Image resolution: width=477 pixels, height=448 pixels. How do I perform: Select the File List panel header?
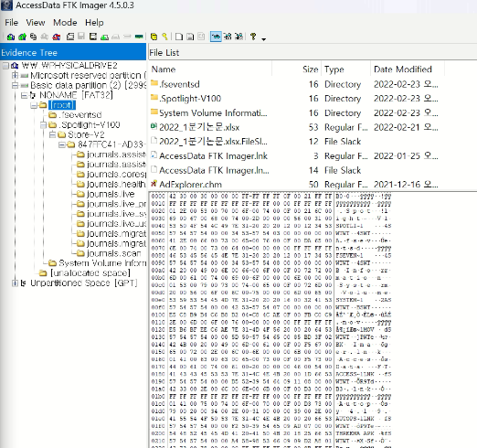point(313,53)
